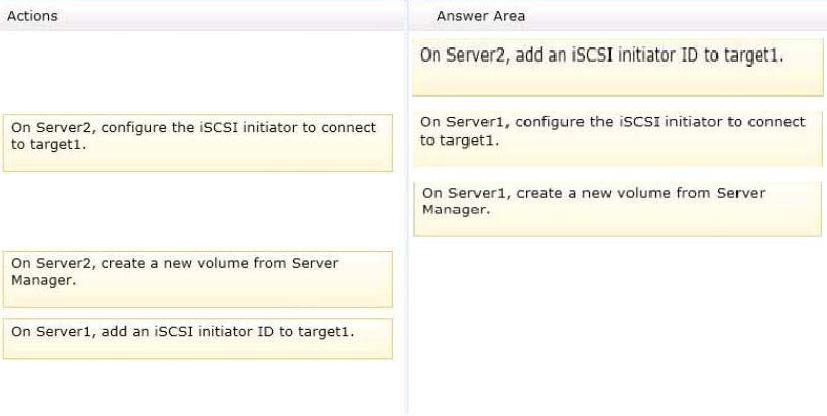The width and height of the screenshot is (827, 416).
Task: Click the Actions pane header
Action: coord(202,16)
